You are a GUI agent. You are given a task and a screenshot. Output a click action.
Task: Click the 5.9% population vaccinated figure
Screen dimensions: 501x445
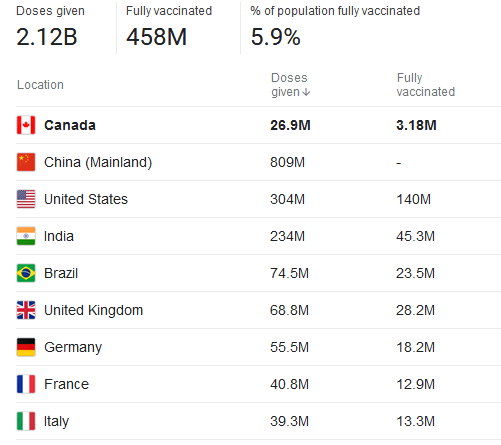[x=276, y=37]
